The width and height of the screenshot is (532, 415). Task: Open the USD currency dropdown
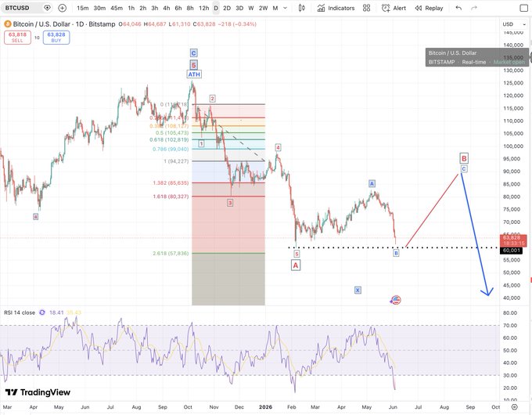coord(514,24)
